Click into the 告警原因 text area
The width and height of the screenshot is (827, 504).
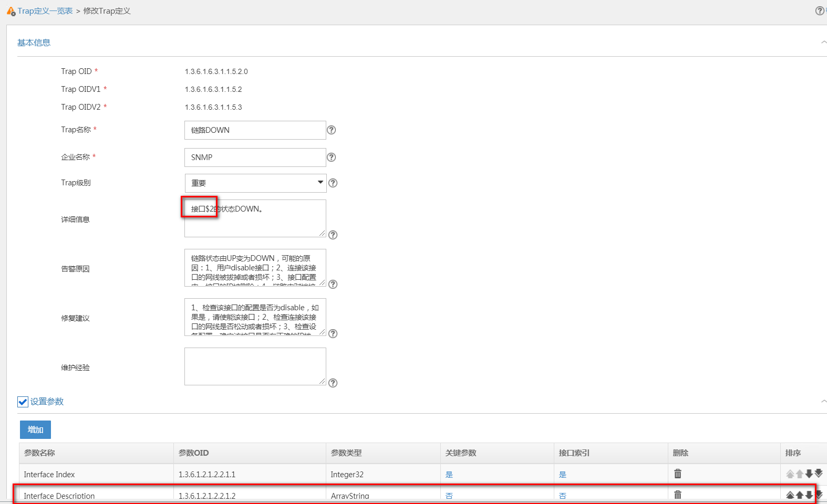coord(255,268)
